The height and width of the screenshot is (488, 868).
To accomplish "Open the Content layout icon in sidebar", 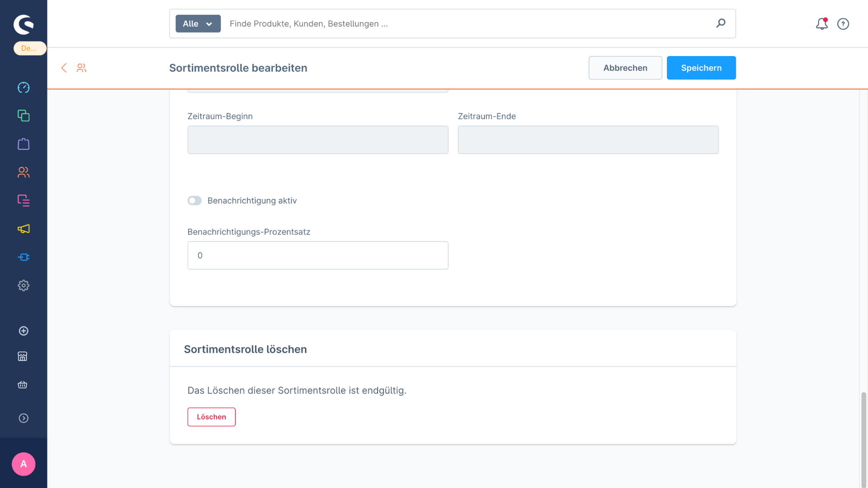I will (24, 200).
